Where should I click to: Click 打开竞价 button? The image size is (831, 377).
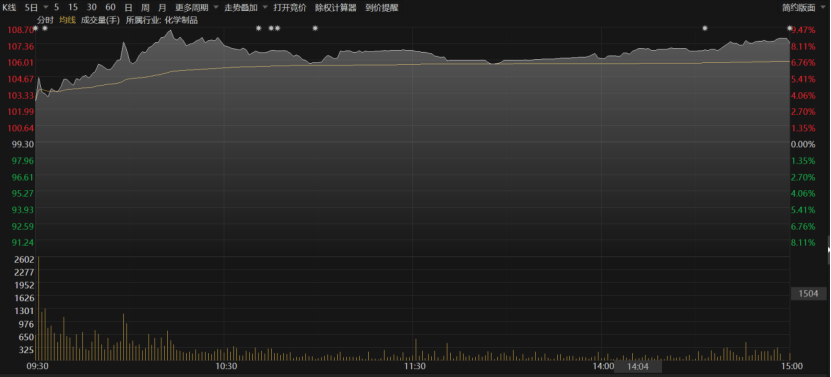tap(290, 8)
